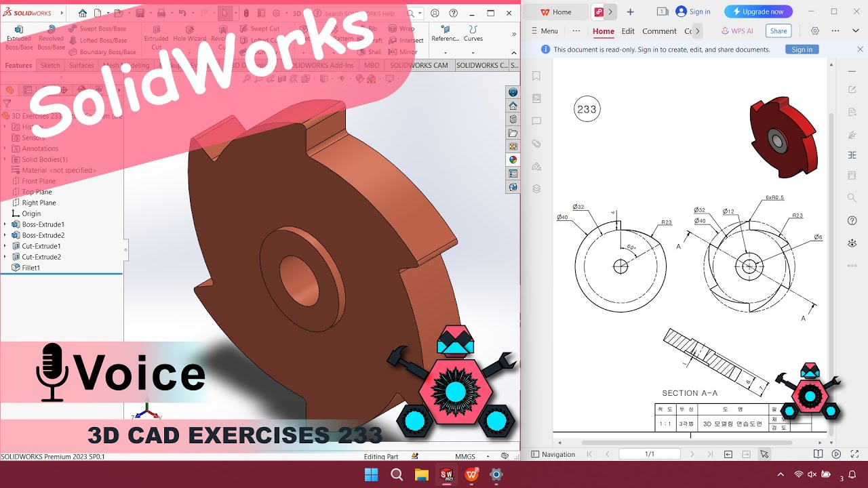868x488 pixels.
Task: Click the help question icon in WPS right sidebar
Action: tap(852, 221)
